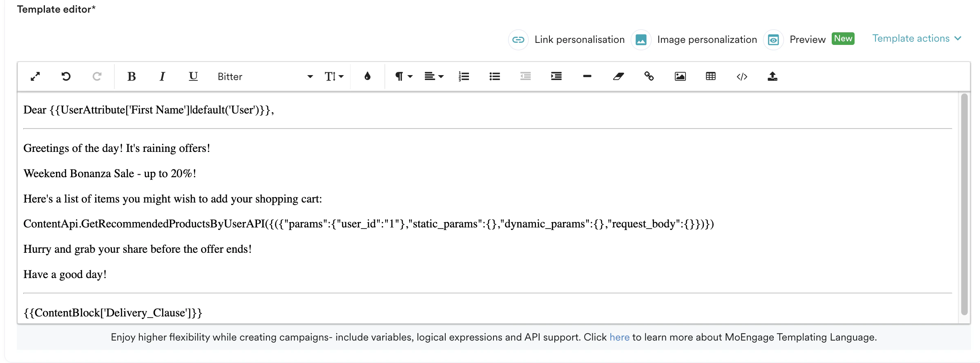980x363 pixels.
Task: Click the ContentBlock Delivery_Clause line
Action: [113, 313]
